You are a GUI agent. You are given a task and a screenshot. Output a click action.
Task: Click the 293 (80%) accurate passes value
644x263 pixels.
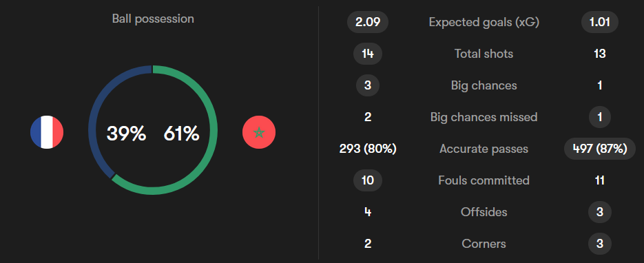(x=368, y=149)
